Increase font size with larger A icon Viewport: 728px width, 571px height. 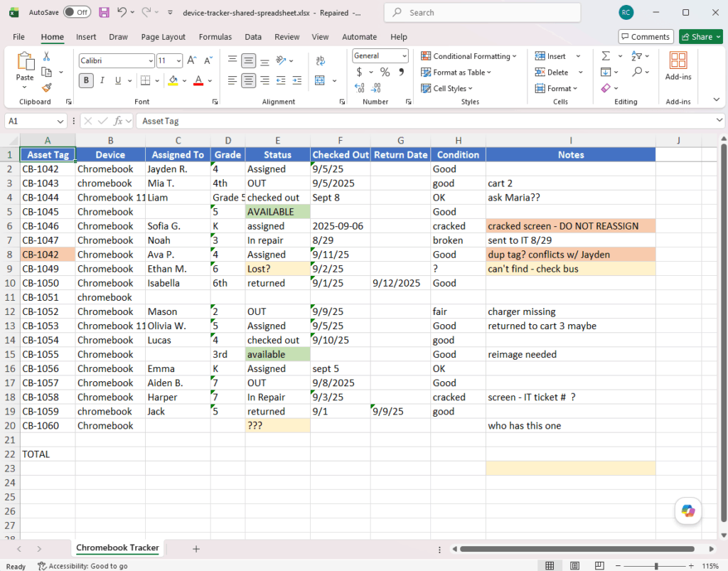click(x=192, y=60)
